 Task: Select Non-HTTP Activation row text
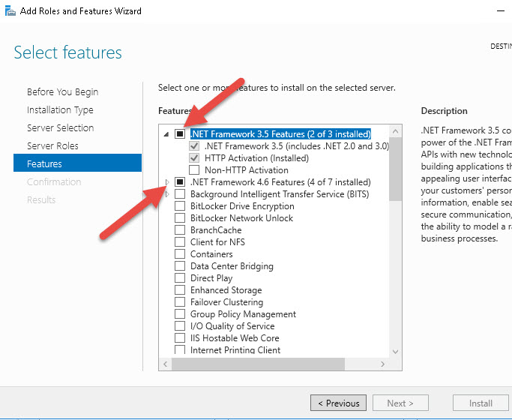tap(247, 170)
